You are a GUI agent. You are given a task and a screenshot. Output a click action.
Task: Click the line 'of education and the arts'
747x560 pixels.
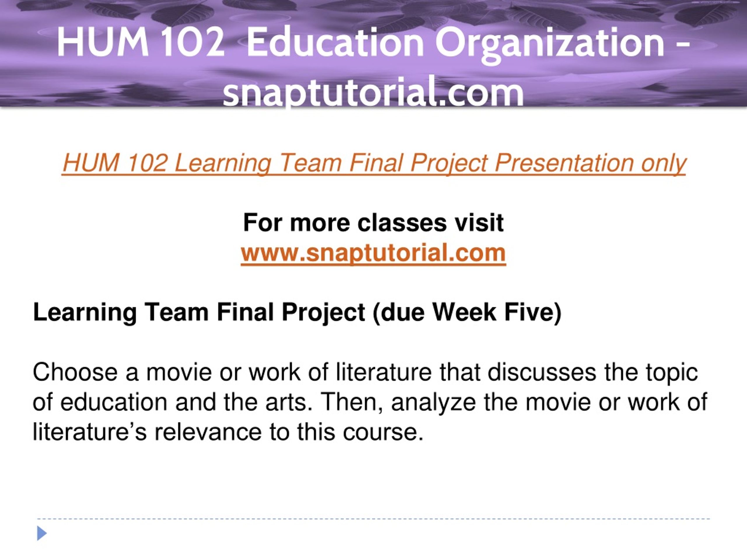coord(370,402)
